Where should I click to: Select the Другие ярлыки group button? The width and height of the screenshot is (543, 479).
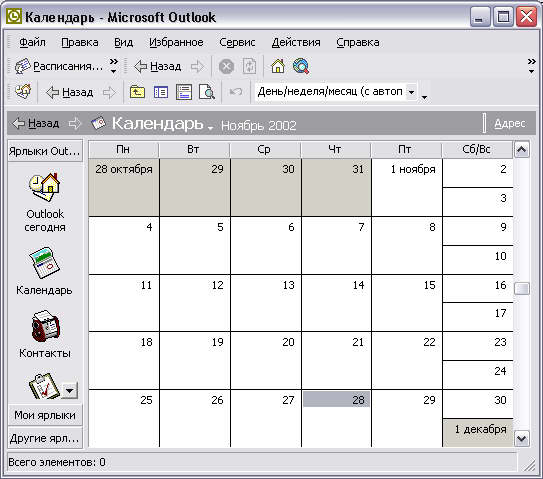(x=45, y=438)
